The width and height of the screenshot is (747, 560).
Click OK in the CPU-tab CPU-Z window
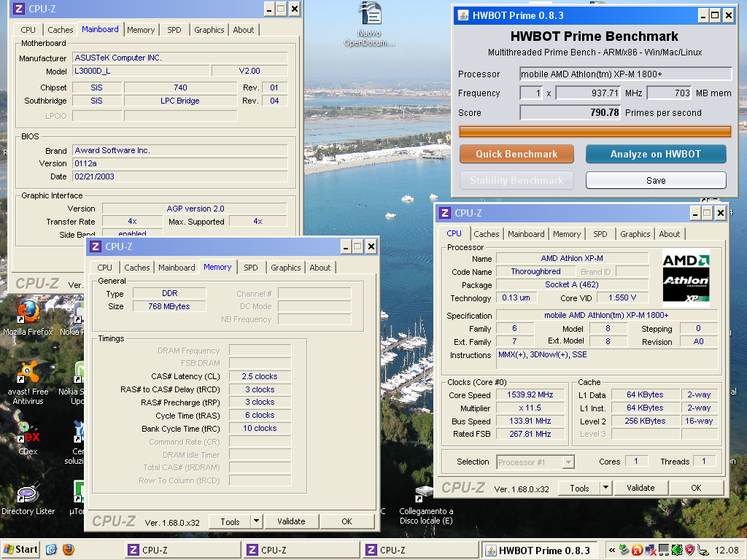[x=696, y=488]
